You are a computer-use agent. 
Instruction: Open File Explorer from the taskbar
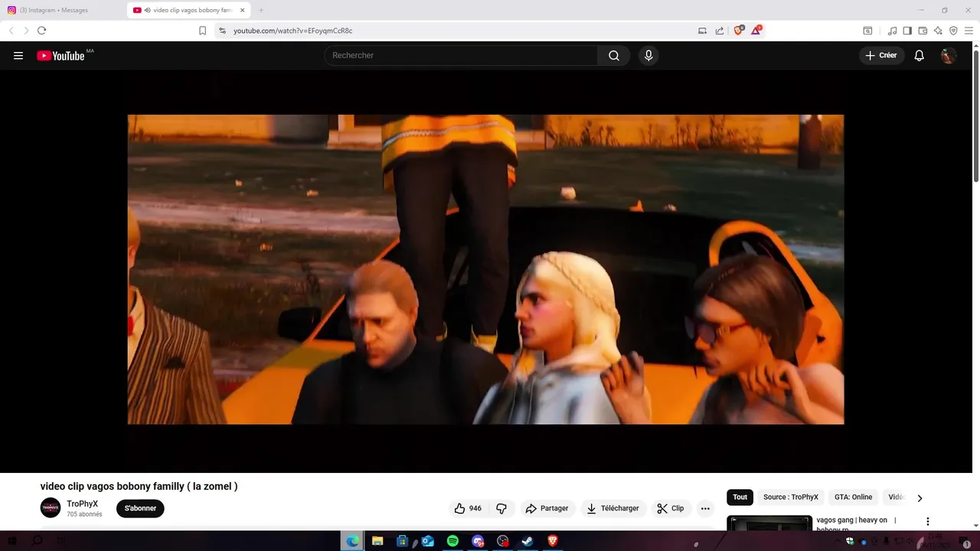377,541
